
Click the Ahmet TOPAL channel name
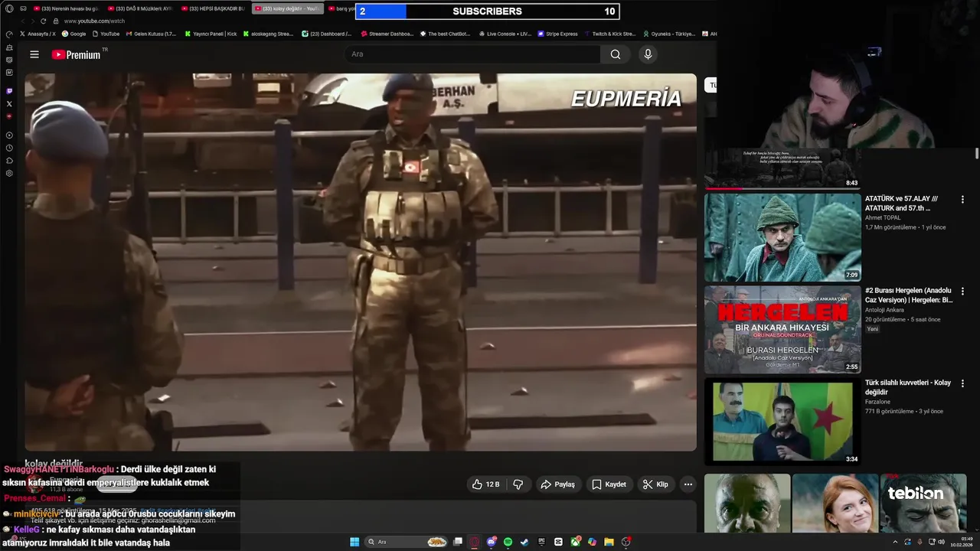click(x=883, y=217)
